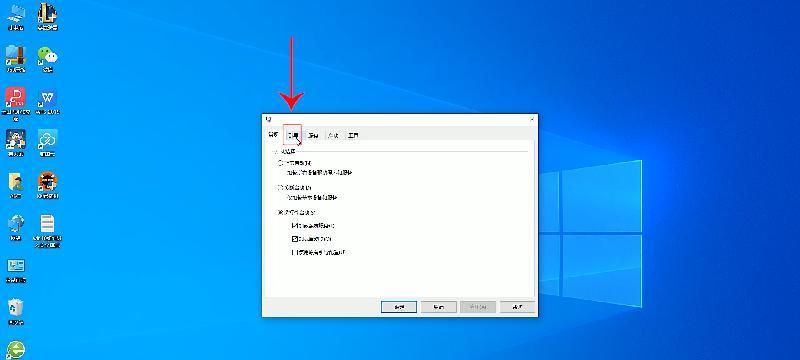Switch to the third Services tab
This screenshot has width=800, height=360.
pos(314,136)
